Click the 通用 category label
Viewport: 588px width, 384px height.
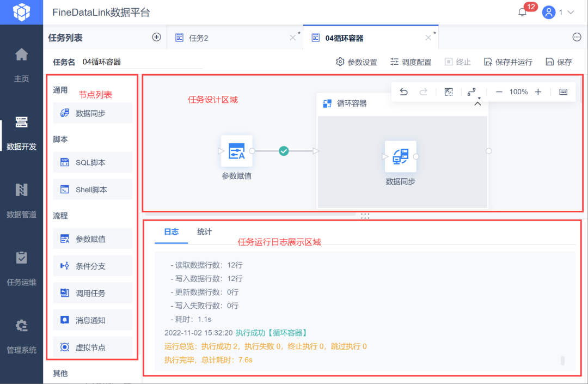(x=60, y=90)
